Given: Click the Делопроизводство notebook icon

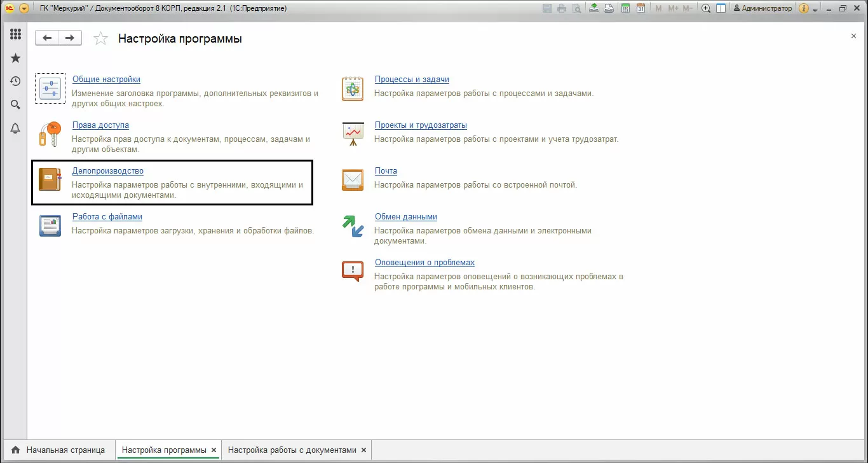Looking at the screenshot, I should [x=50, y=180].
